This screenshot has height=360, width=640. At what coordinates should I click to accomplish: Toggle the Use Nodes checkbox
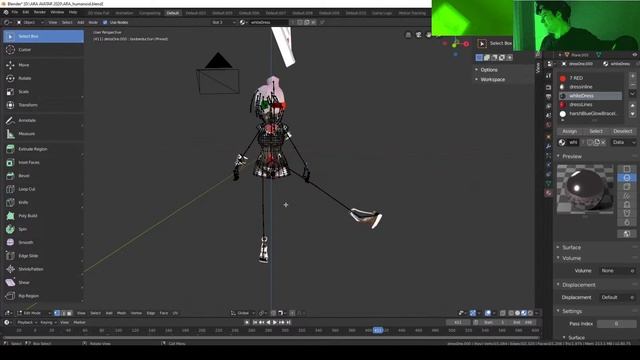click(105, 22)
